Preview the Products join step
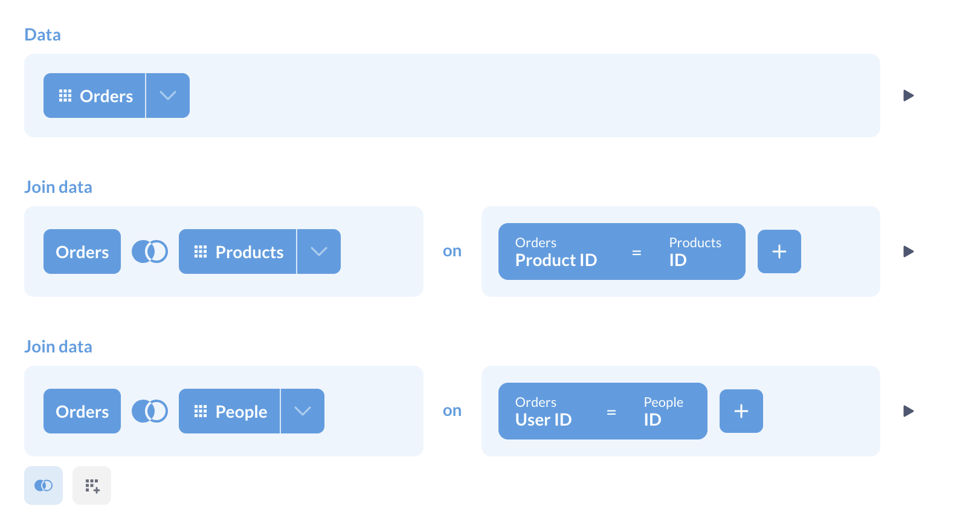Screen dimensions: 980x532 coord(908,251)
